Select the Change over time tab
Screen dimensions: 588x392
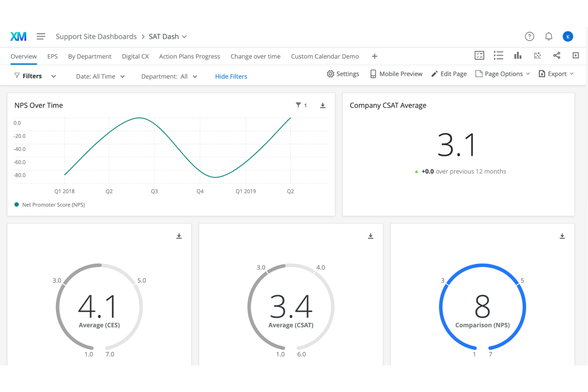pyautogui.click(x=255, y=56)
